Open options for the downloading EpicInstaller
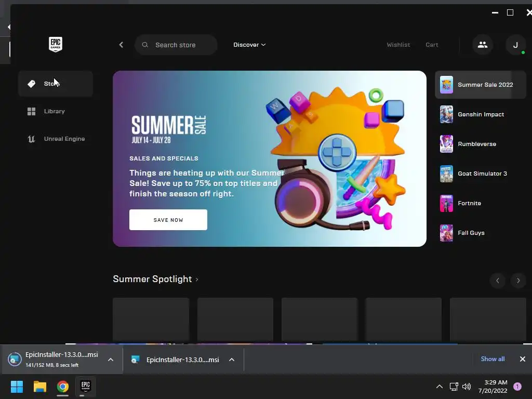Screen dimensions: 532x399 [111, 360]
